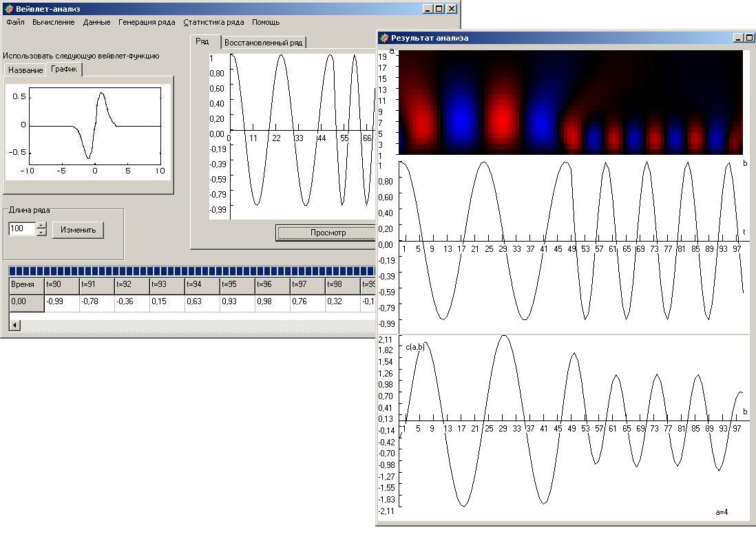Click the t=90 column header
756x543 pixels.
62,286
